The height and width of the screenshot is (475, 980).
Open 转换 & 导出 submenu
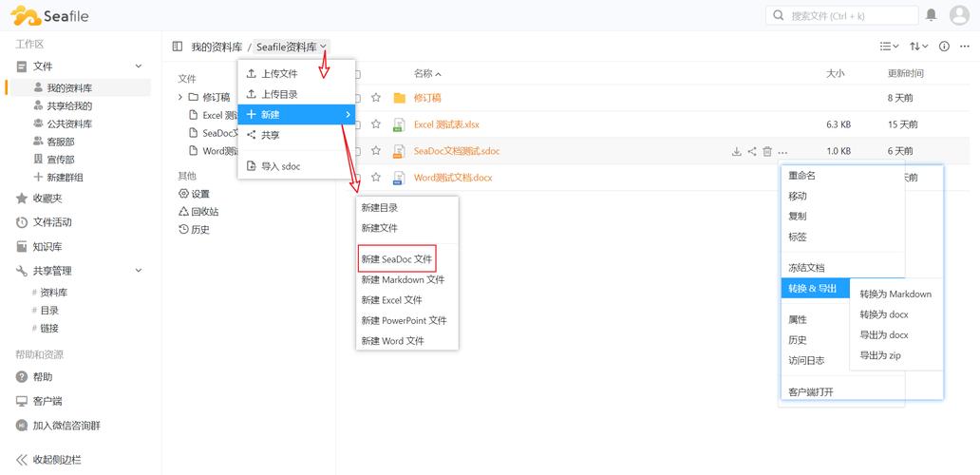point(816,288)
